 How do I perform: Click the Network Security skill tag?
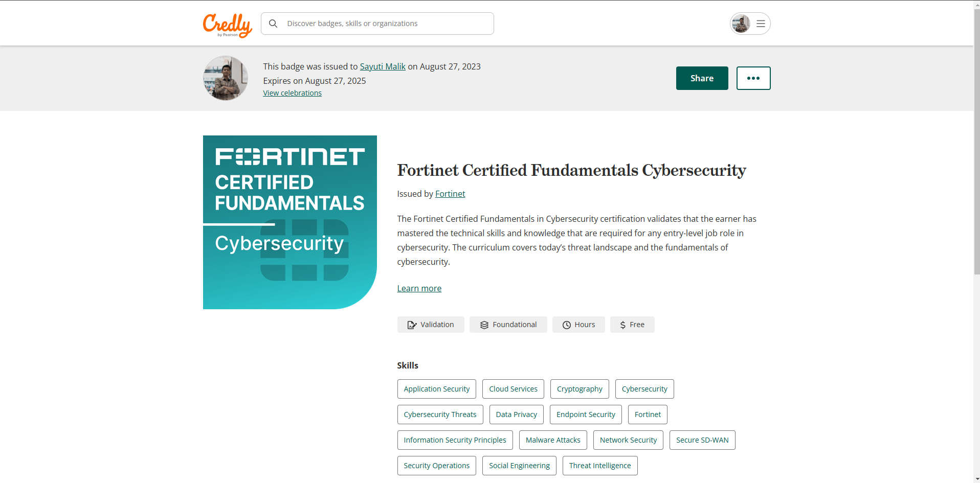tap(628, 440)
